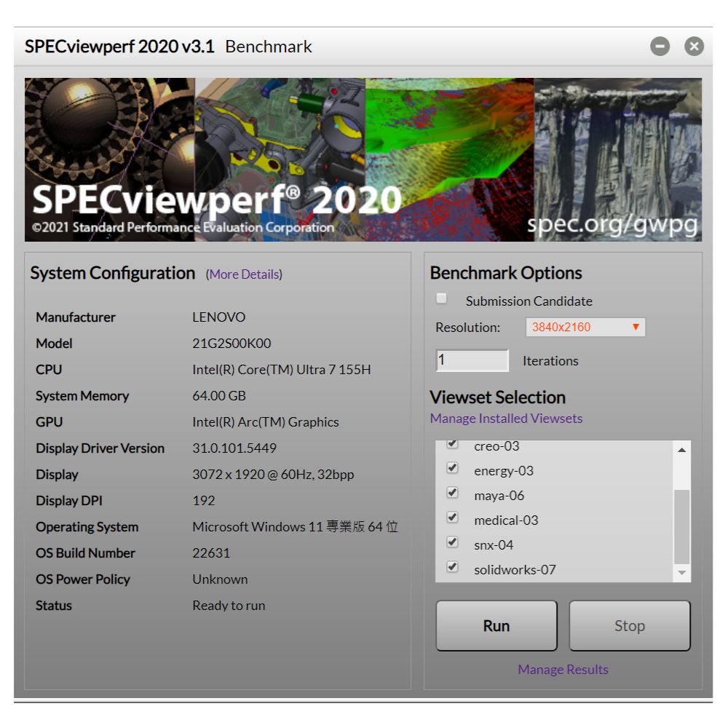Uncheck the energy-03 viewset
The height and width of the screenshot is (717, 728).
click(452, 467)
